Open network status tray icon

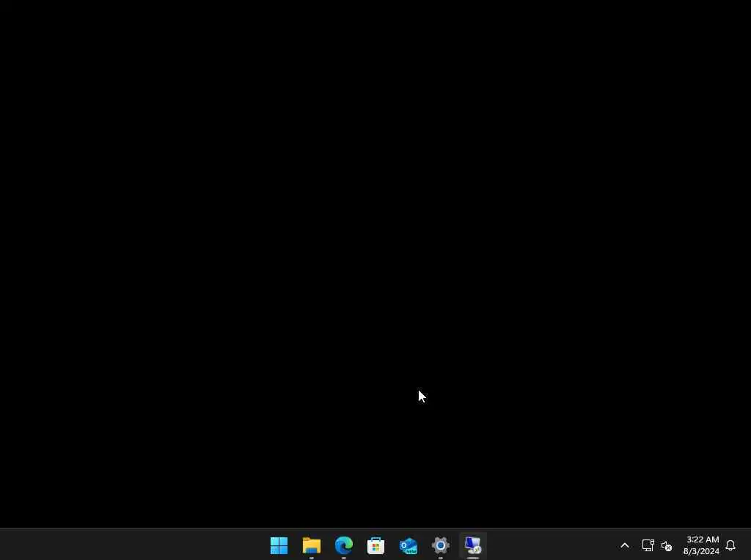tap(648, 545)
